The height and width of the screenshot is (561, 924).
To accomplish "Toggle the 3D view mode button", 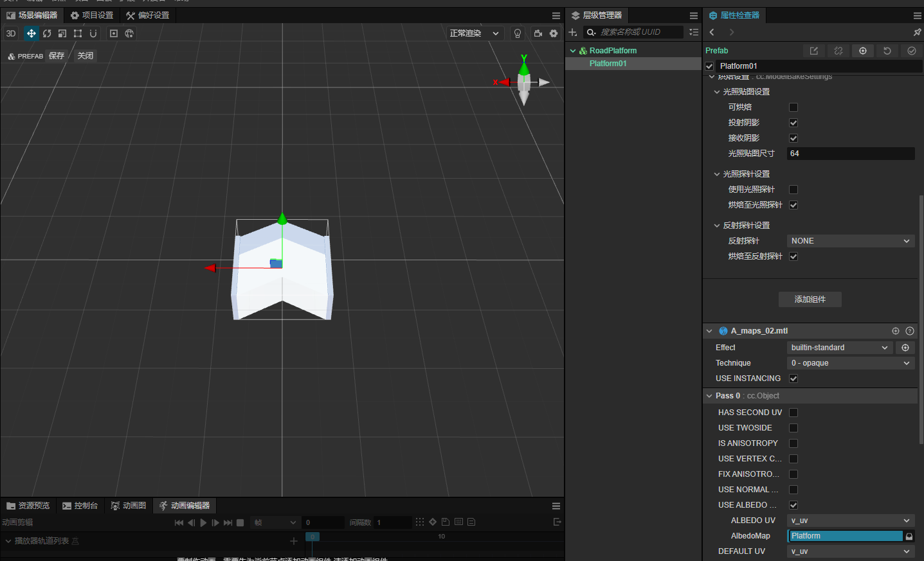I will point(11,33).
